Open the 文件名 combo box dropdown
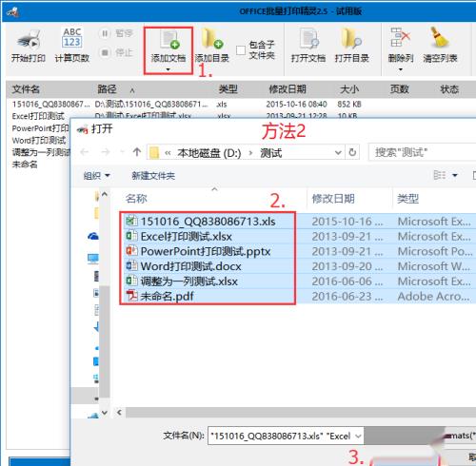The width and height of the screenshot is (476, 466). [358, 437]
